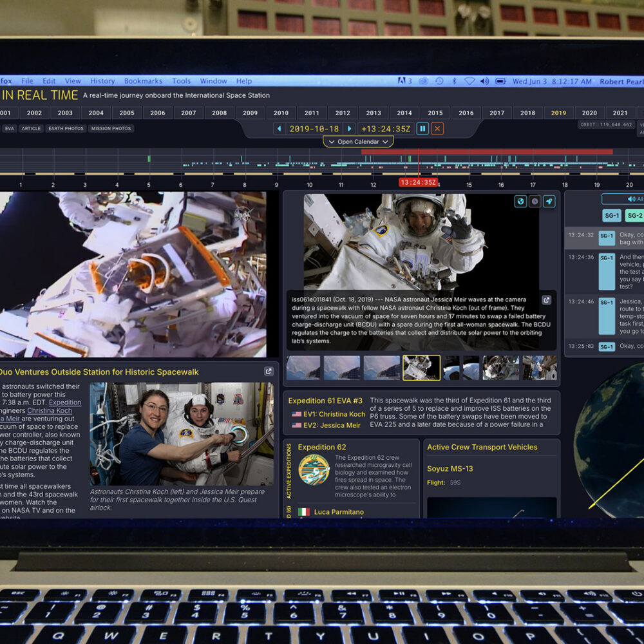Click the 13:24:35Z marker on the timeline
Viewport: 644px width, 644px height.
[419, 182]
